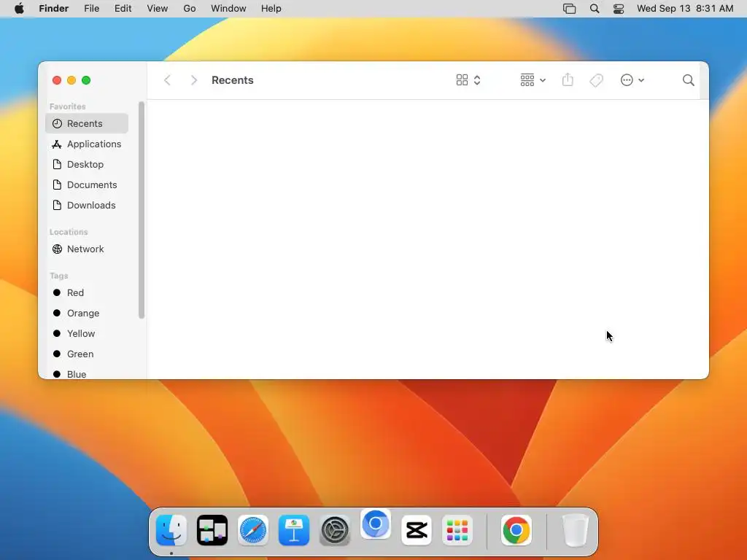
Task: Open the Window menu
Action: point(228,9)
